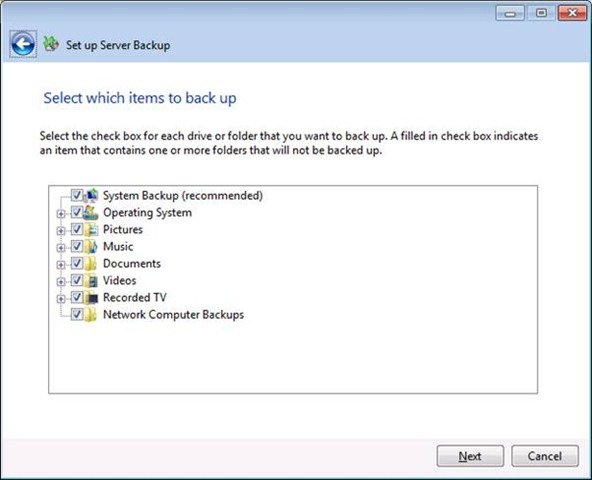Screen dimensions: 592x480
Task: Toggle the Music checkbox
Action: click(77, 246)
